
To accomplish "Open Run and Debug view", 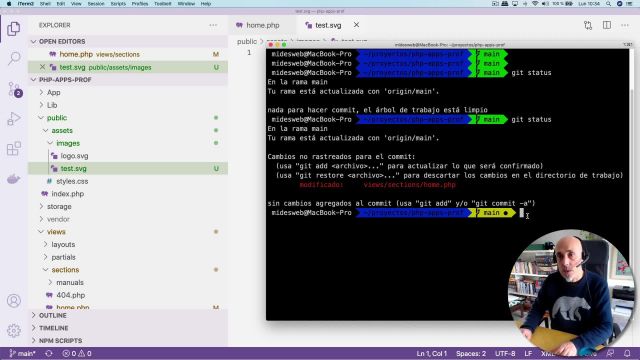I will pos(13,119).
